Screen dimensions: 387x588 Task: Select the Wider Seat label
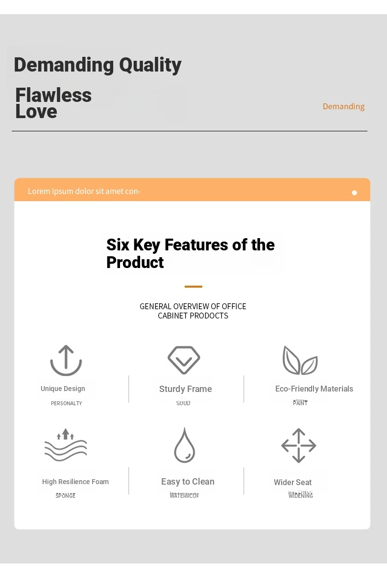pyautogui.click(x=292, y=482)
